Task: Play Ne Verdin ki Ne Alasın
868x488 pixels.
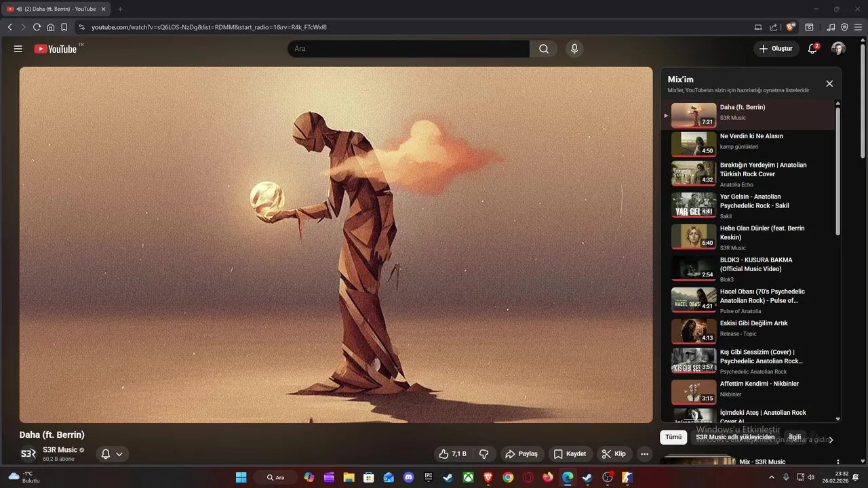Action: [748, 144]
